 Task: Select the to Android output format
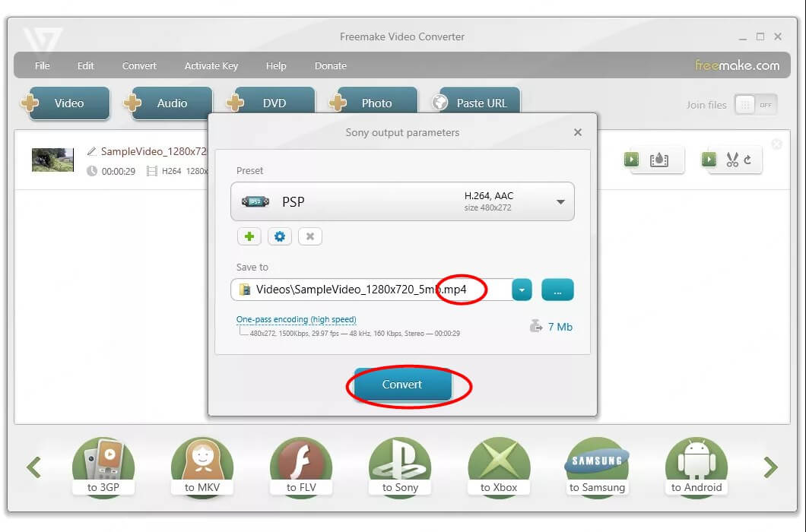click(x=697, y=466)
